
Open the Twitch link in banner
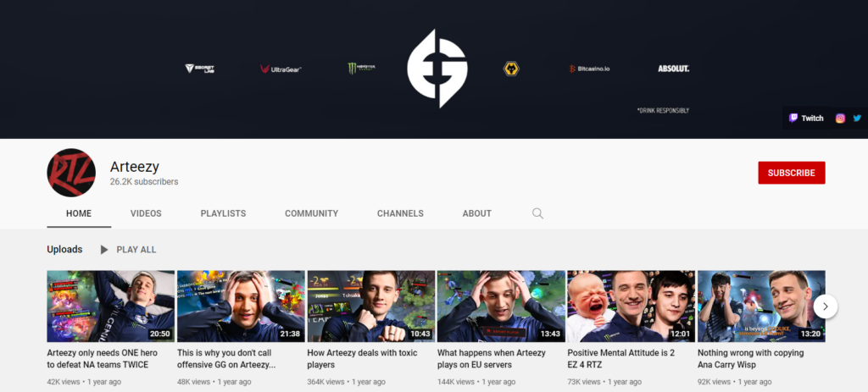pos(806,118)
